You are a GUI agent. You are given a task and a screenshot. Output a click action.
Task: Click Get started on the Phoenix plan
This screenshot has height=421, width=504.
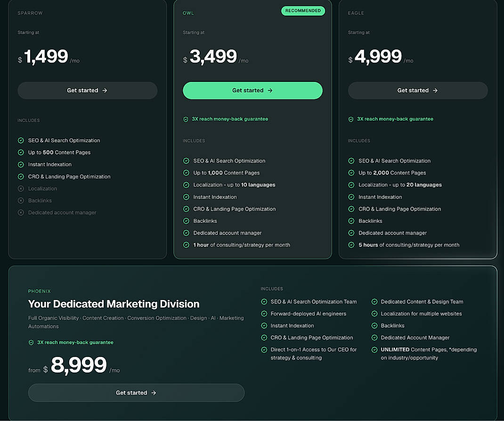136,393
